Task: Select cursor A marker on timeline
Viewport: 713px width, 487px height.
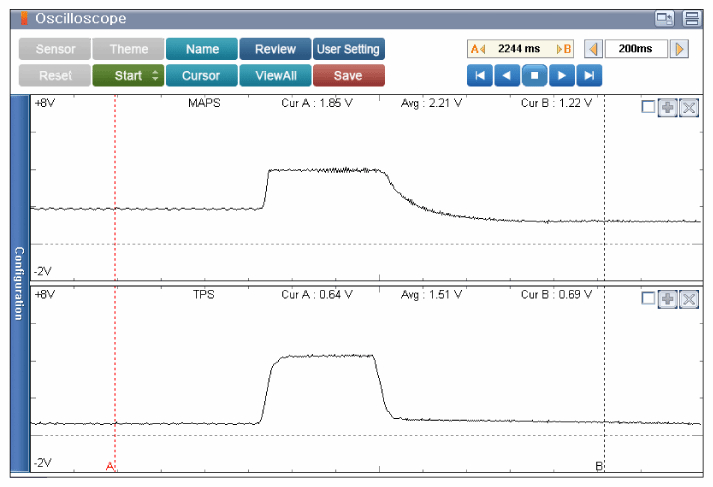Action: click(x=111, y=466)
